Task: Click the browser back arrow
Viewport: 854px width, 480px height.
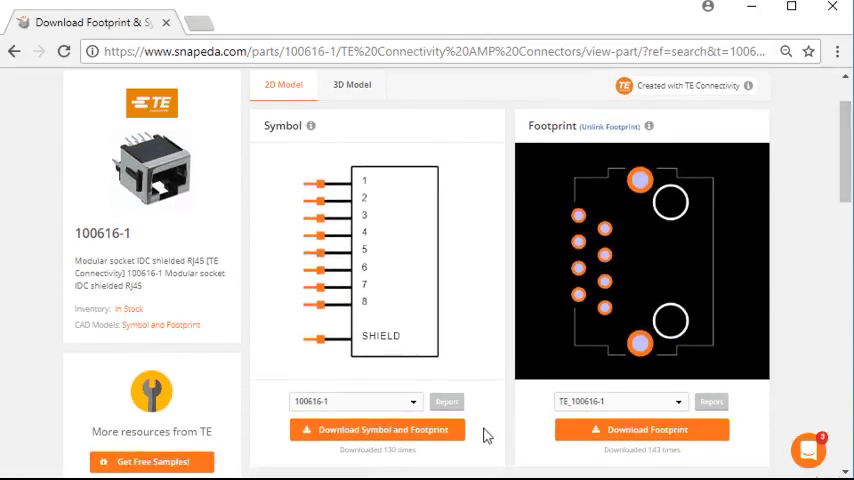Action: click(x=15, y=51)
